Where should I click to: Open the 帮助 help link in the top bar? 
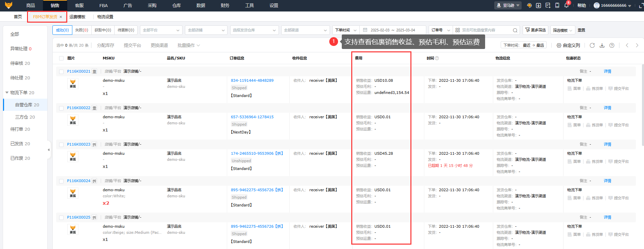click(x=581, y=5)
